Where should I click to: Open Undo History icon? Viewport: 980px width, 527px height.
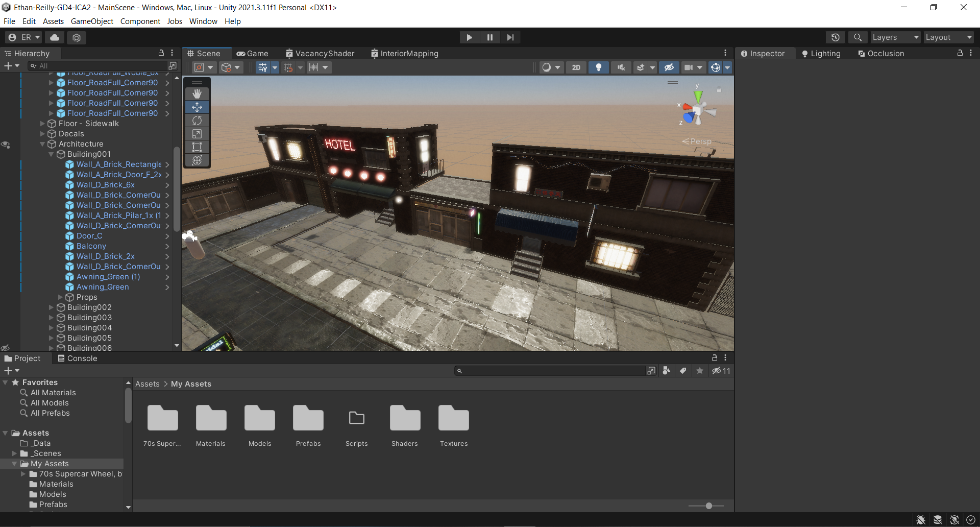(x=835, y=37)
